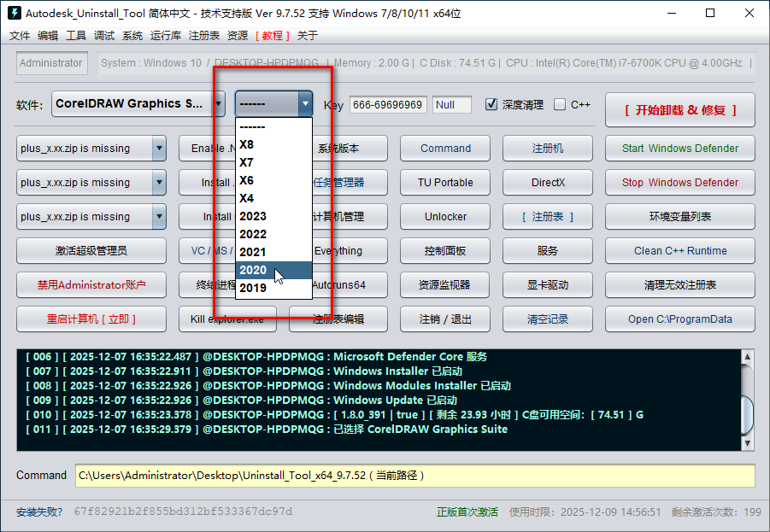
Task: Click the Command button
Action: [445, 149]
